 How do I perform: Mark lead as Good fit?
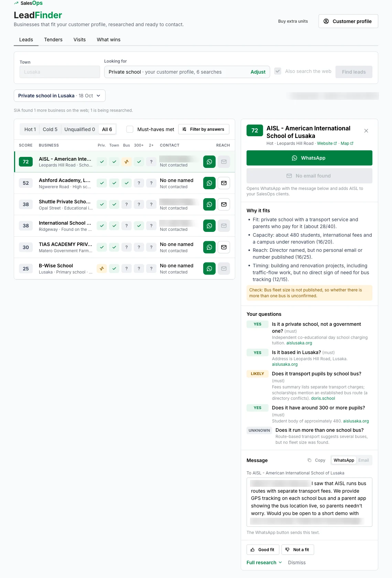[263, 550]
